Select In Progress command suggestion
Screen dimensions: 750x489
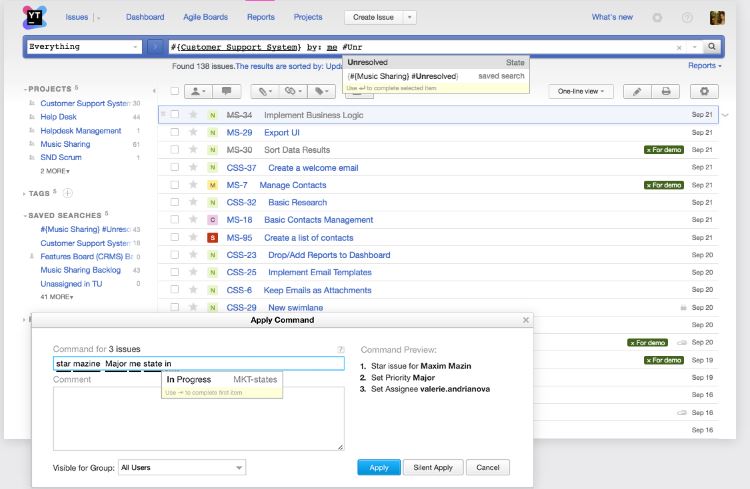[x=222, y=379]
